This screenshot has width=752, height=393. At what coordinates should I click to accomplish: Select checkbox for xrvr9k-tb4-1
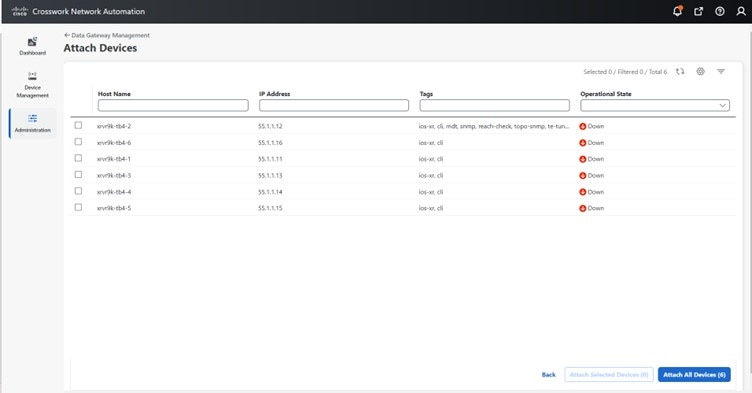[78, 158]
